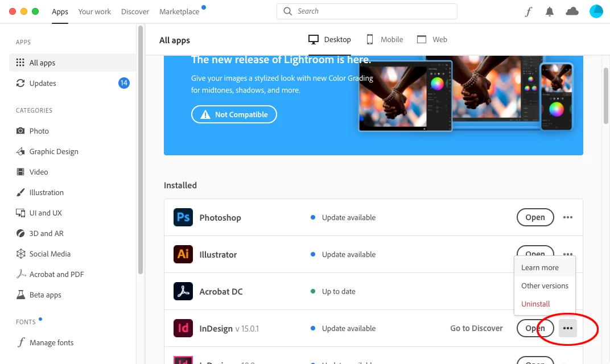This screenshot has width=610, height=364.
Task: Click the Updates count badge 14
Action: tap(123, 83)
